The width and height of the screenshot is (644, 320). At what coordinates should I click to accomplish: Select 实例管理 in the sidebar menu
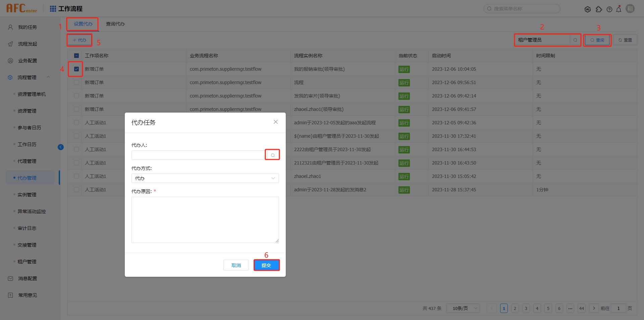click(27, 194)
